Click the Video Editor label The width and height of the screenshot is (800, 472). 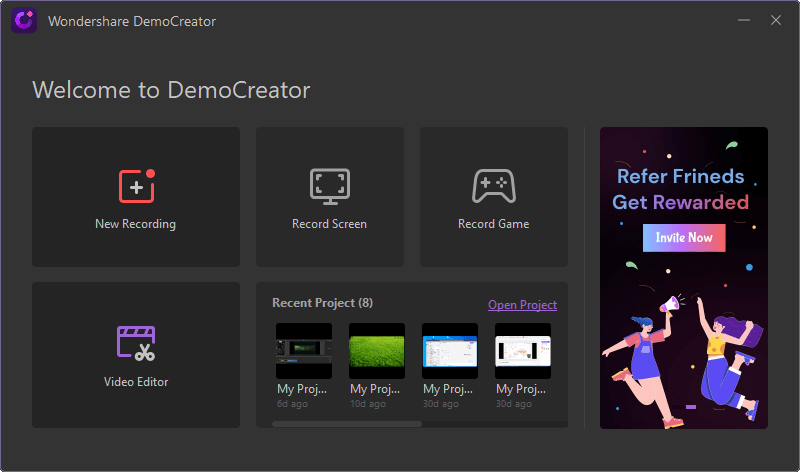click(x=136, y=382)
